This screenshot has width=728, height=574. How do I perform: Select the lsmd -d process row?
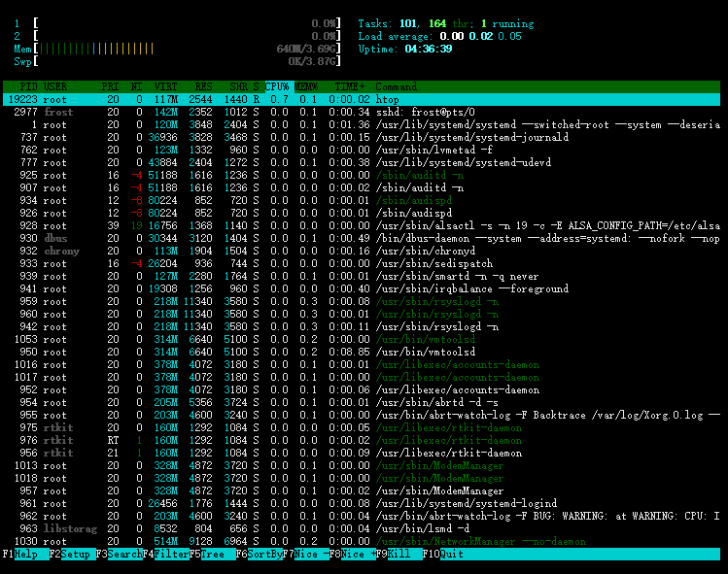(x=362, y=528)
